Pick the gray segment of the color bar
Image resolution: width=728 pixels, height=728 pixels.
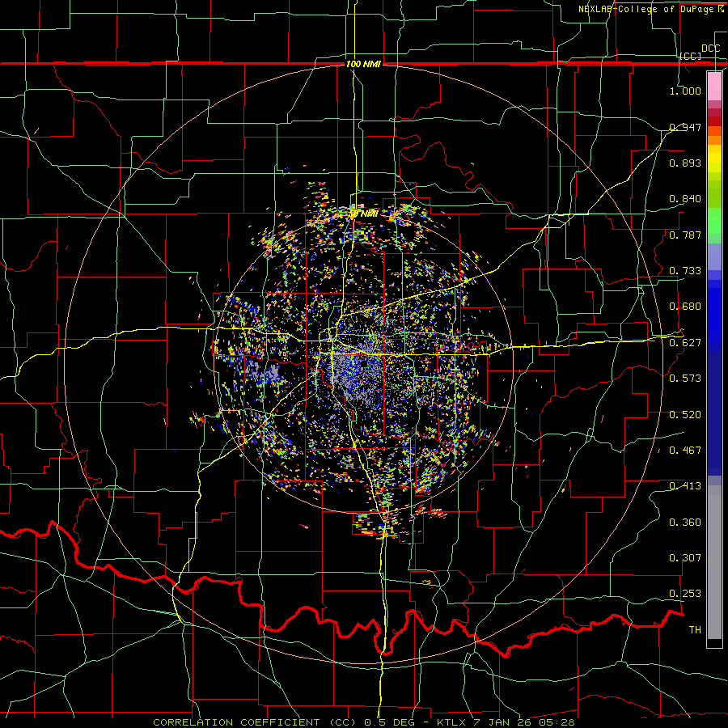[x=714, y=562]
